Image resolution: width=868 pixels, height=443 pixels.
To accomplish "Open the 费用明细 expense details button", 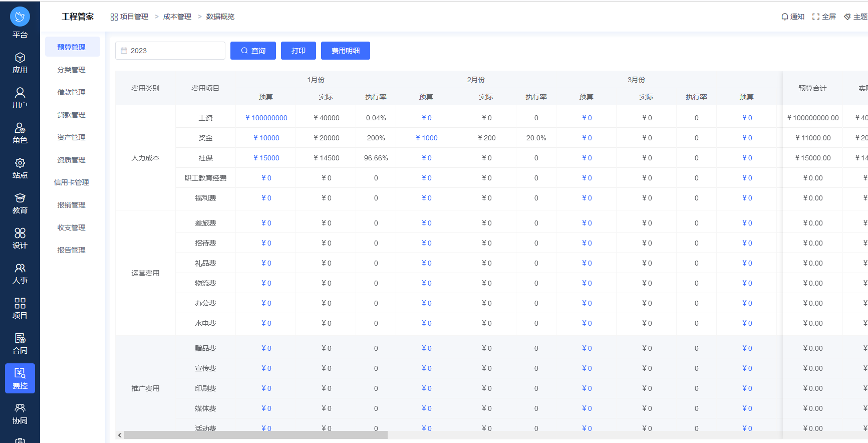I will (x=346, y=51).
